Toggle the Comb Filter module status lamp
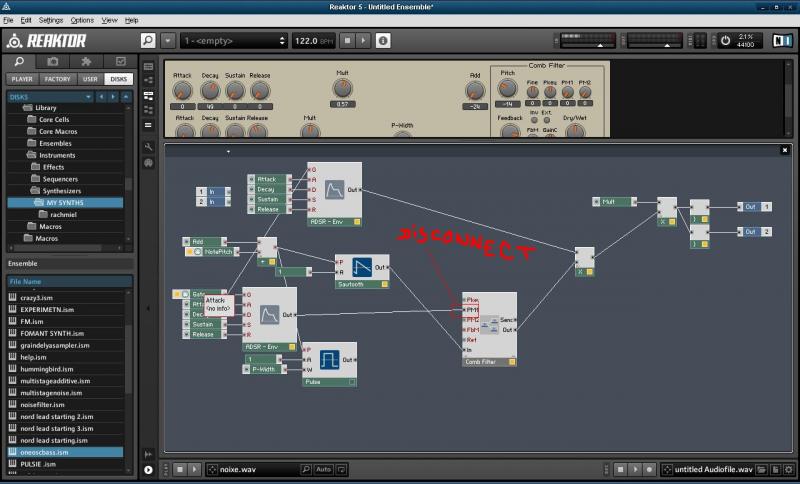This screenshot has width=800, height=484. 512,362
